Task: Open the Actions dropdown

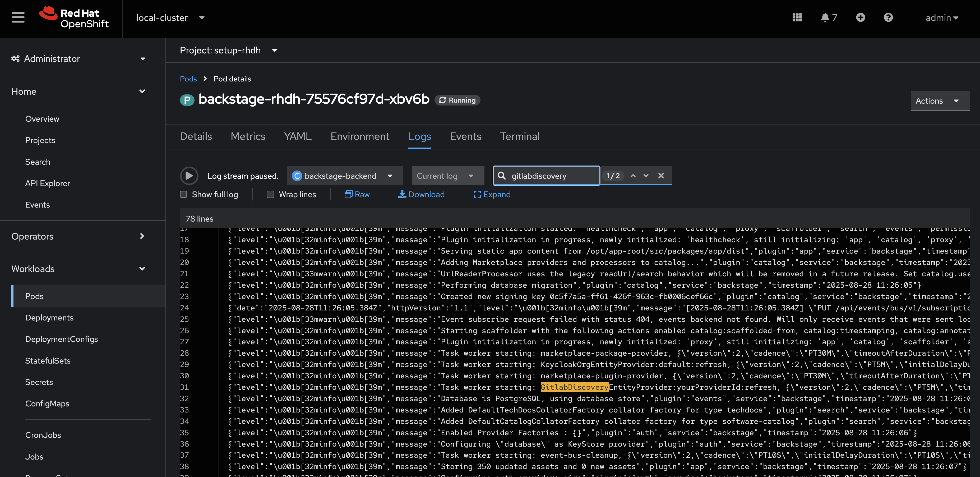Action: point(940,101)
